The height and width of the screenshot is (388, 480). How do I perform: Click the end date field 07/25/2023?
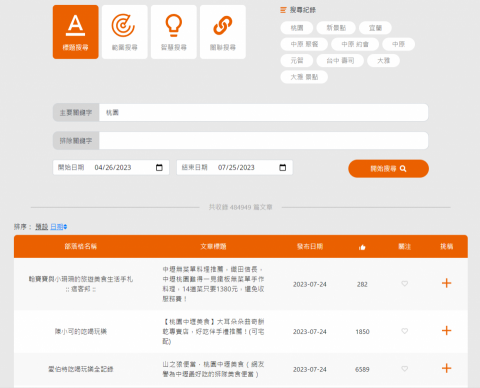[x=236, y=167]
